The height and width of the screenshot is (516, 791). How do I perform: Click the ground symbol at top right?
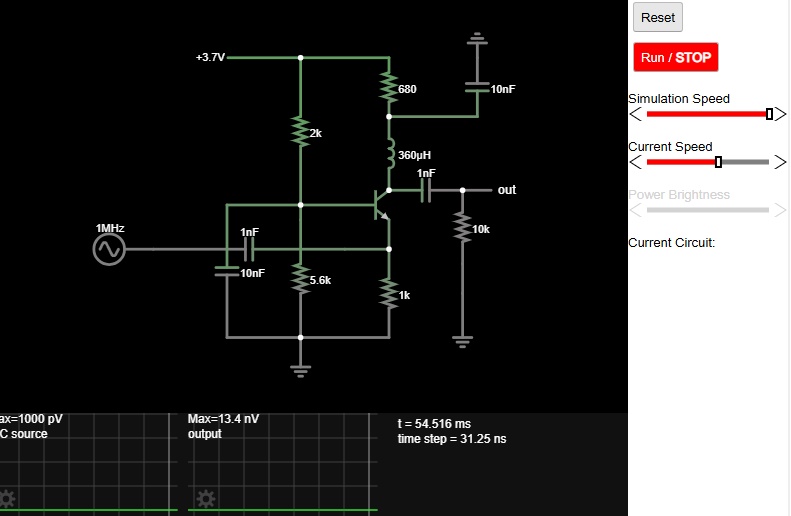click(477, 38)
